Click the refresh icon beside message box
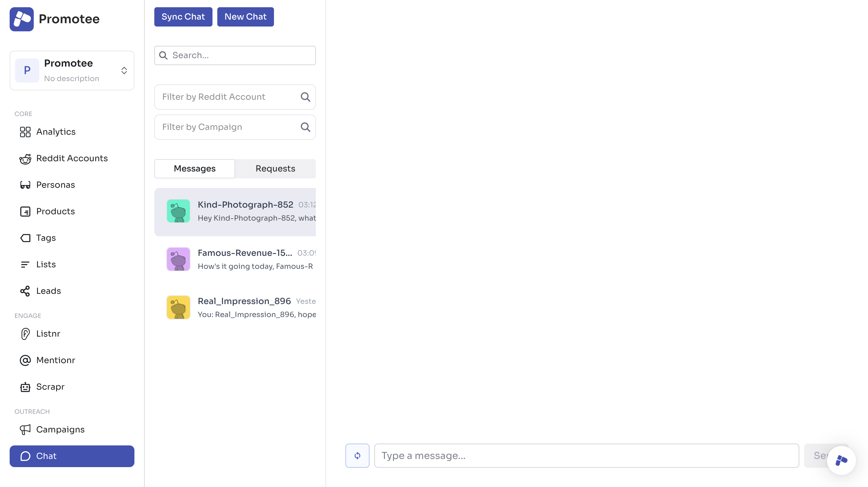Image resolution: width=868 pixels, height=487 pixels. pos(357,456)
